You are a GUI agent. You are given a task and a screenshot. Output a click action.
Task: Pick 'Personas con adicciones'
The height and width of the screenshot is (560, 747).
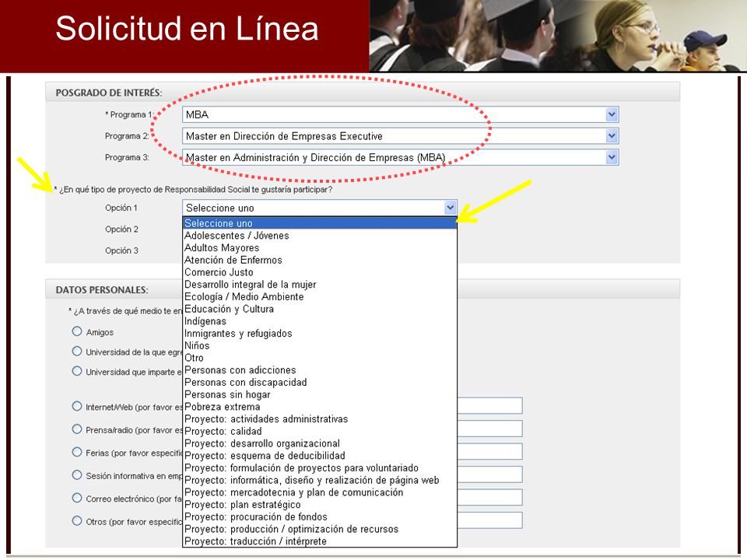click(x=320, y=370)
